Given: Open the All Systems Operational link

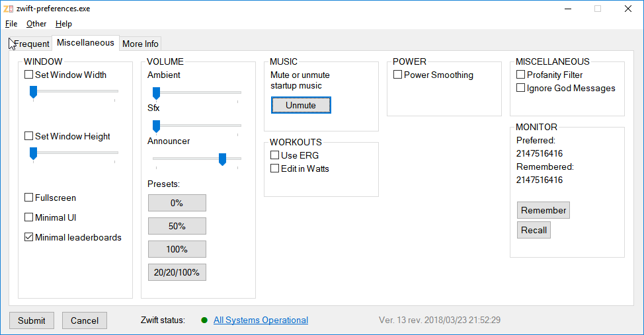Looking at the screenshot, I should (x=261, y=320).
